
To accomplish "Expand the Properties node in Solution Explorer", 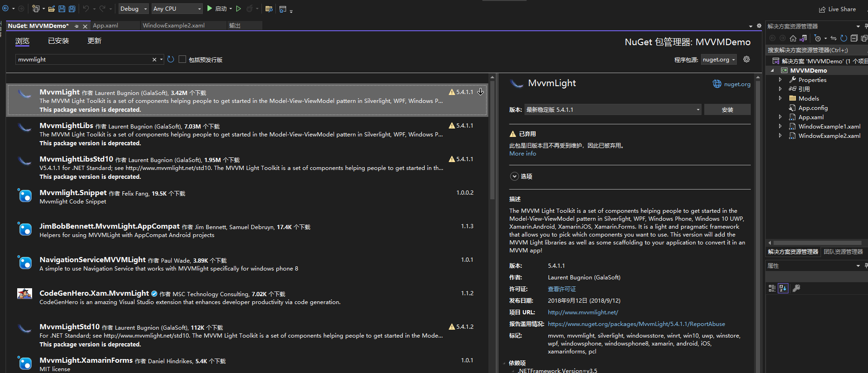I will [781, 80].
